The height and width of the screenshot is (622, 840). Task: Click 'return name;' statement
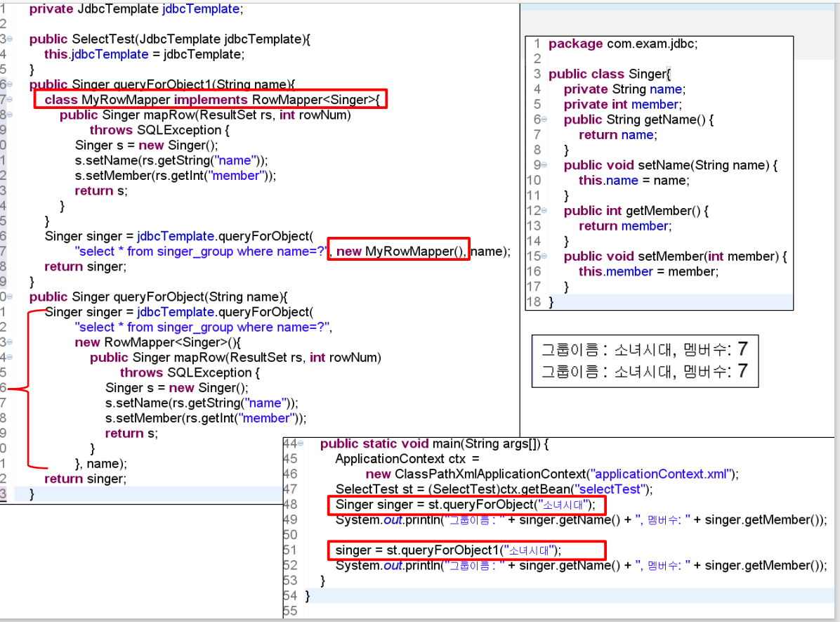point(617,134)
